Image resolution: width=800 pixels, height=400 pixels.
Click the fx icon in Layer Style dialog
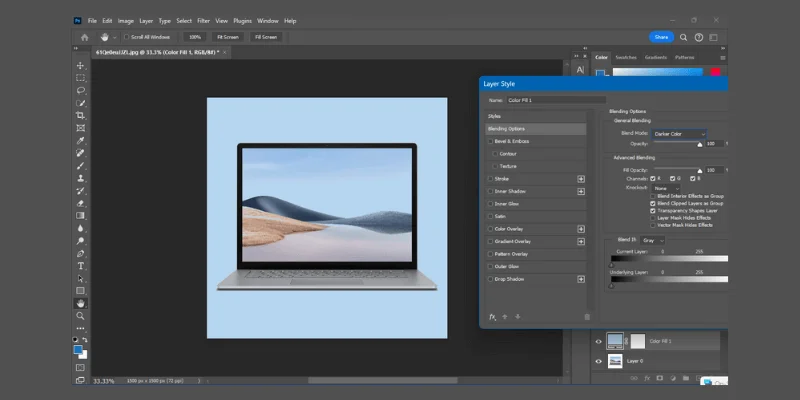492,317
